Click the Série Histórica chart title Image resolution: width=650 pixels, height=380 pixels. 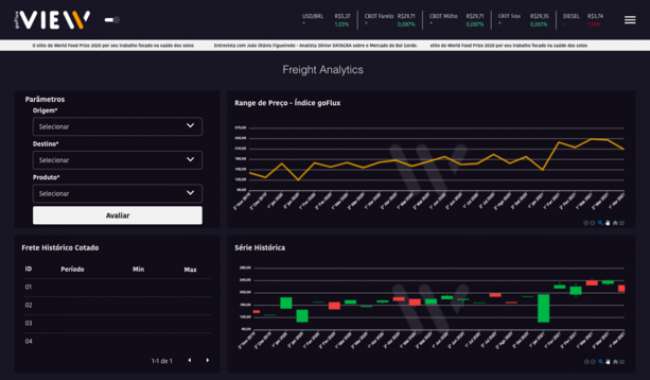pos(260,248)
